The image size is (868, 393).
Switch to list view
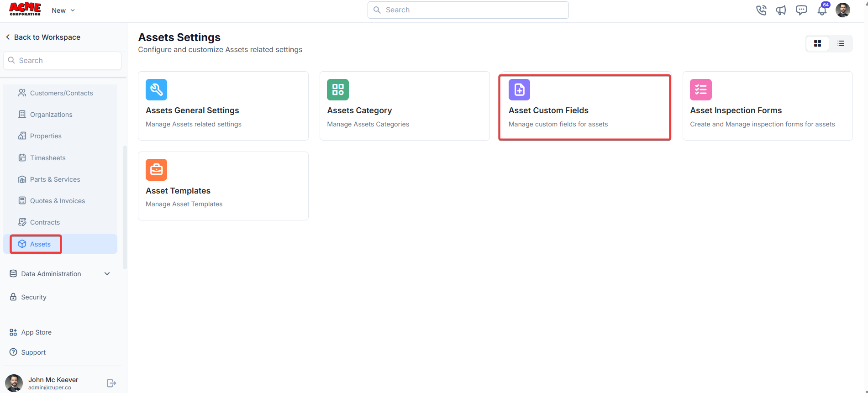point(841,43)
